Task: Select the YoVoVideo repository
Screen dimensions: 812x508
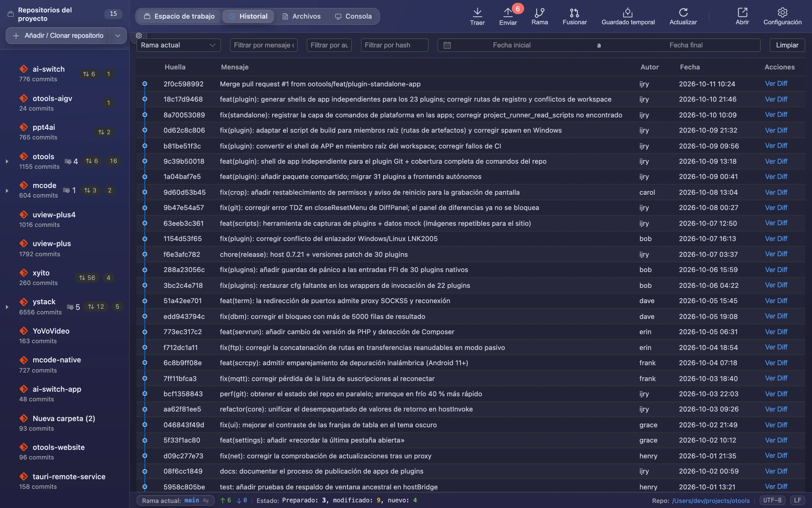Action: pos(65,336)
